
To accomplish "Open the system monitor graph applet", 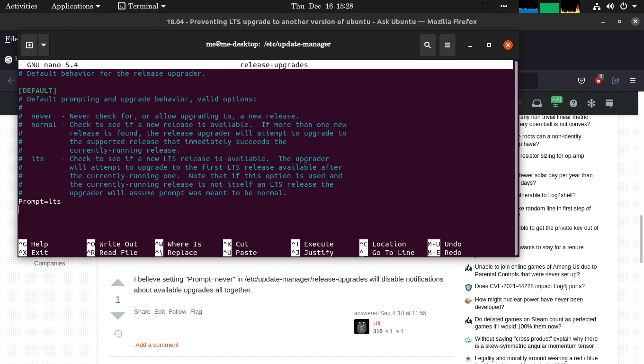I will click(x=549, y=7).
